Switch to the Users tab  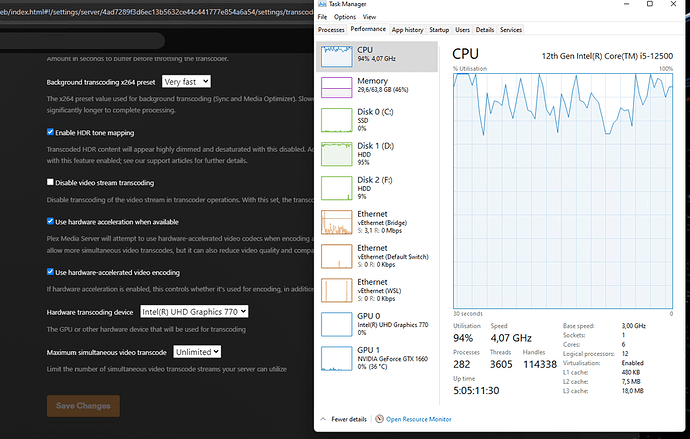point(462,29)
